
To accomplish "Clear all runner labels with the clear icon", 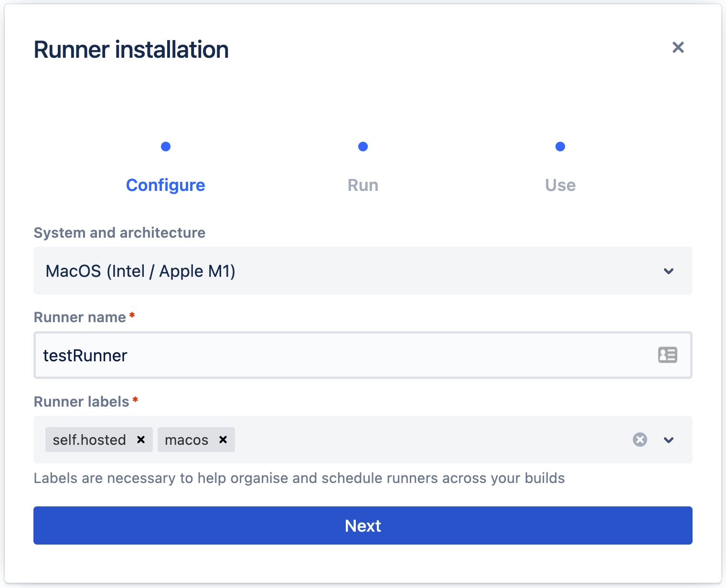I will pyautogui.click(x=640, y=440).
